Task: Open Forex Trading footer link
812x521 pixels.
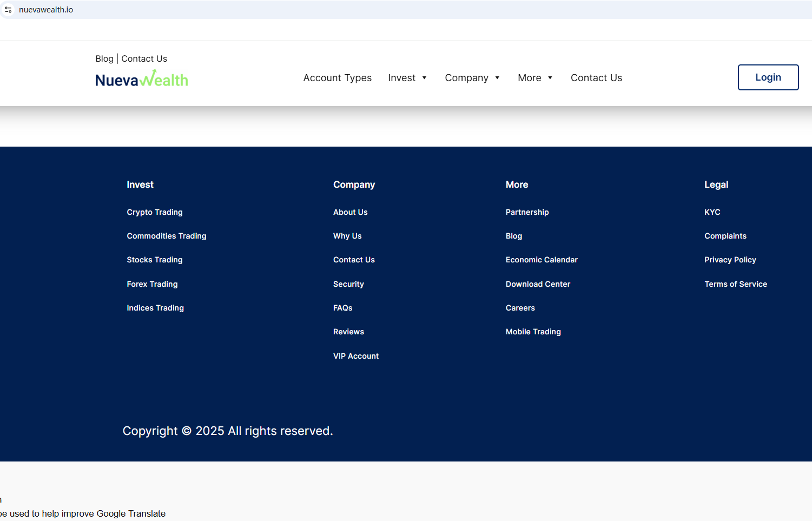Action: click(152, 284)
